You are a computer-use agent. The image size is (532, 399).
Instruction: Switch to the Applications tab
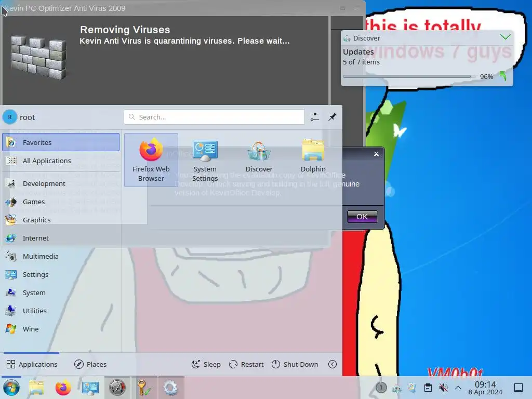(32, 364)
